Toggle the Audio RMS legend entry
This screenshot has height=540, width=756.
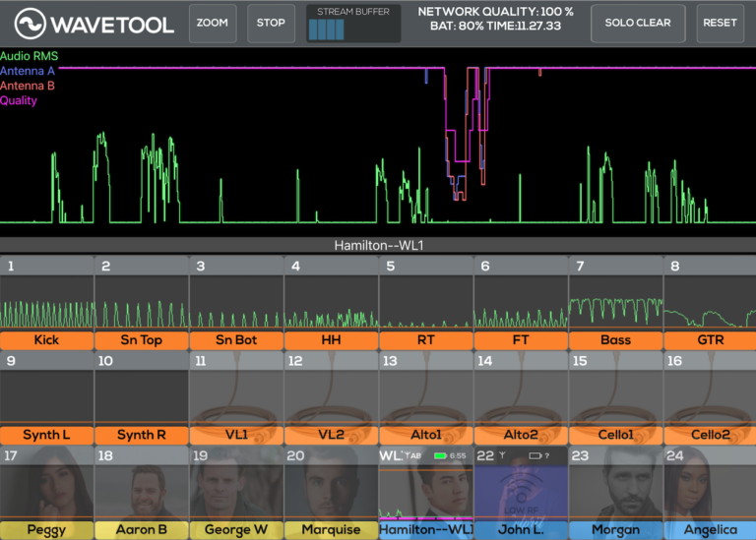coord(29,57)
